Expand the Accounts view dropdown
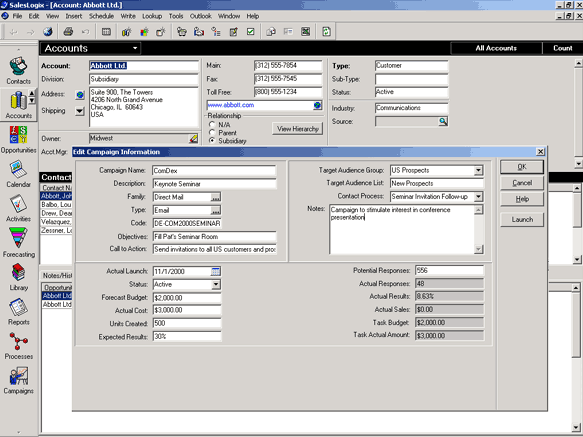This screenshot has height=437, width=583. [135, 48]
